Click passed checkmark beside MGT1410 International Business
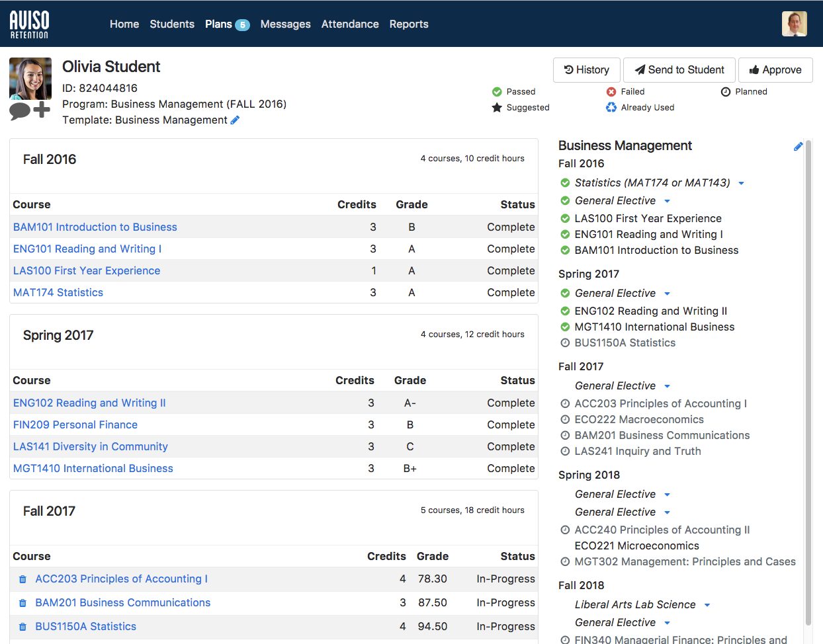The height and width of the screenshot is (644, 823). tap(565, 327)
